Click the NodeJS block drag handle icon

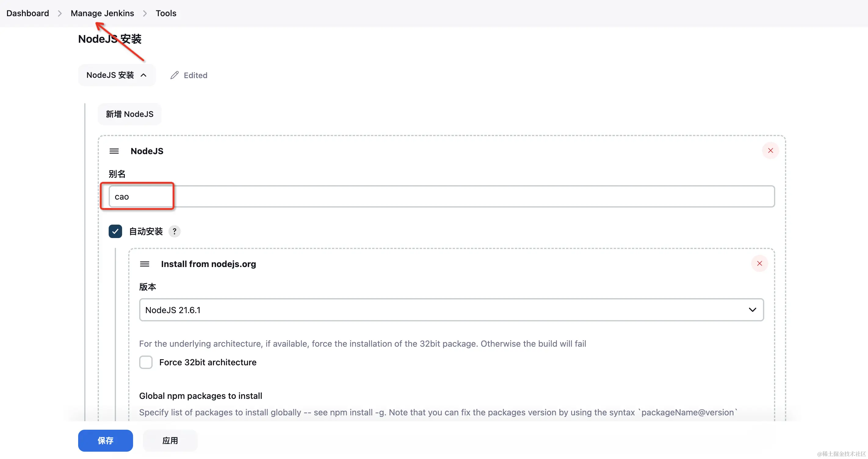[114, 151]
